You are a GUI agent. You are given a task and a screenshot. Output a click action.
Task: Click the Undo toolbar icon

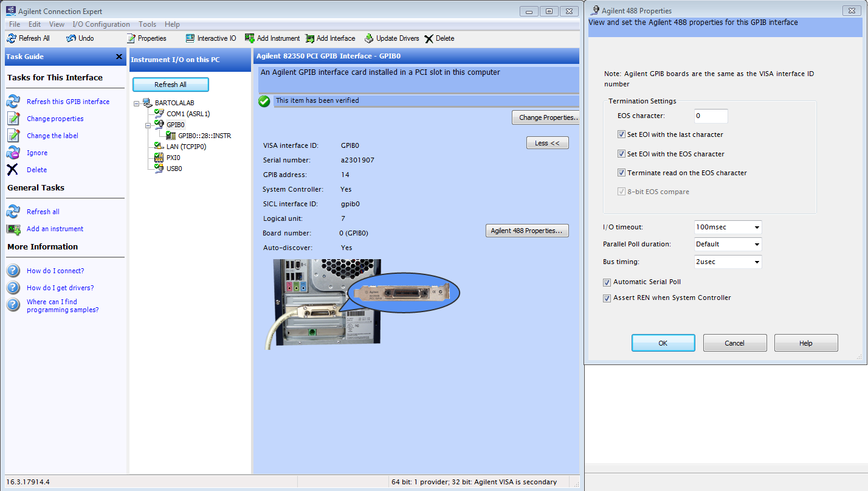click(x=71, y=38)
